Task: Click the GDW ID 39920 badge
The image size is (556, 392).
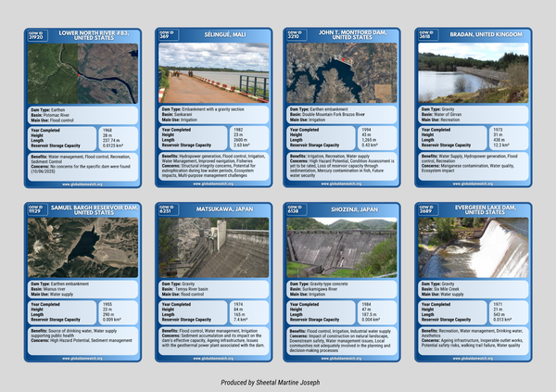Action: tap(36, 35)
